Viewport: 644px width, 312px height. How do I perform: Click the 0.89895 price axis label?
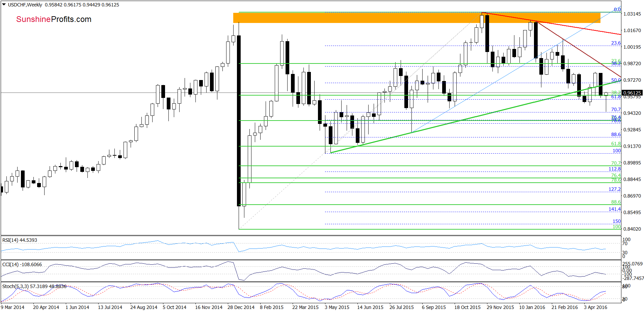(x=632, y=163)
